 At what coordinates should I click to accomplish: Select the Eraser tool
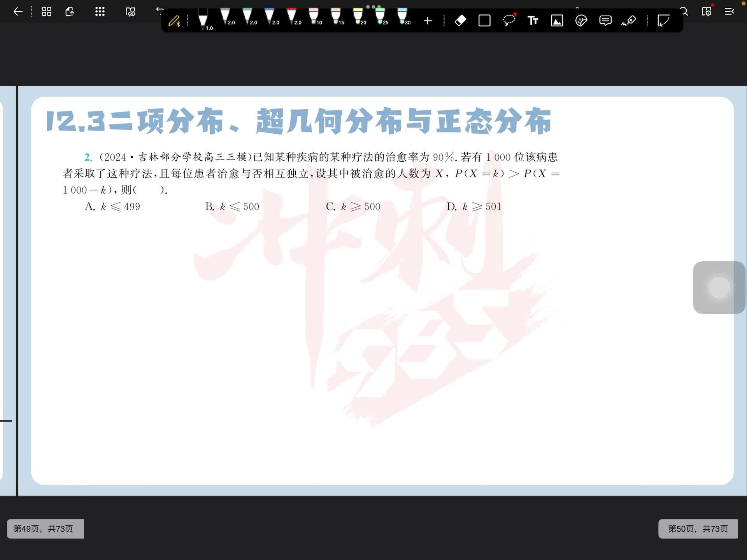460,21
